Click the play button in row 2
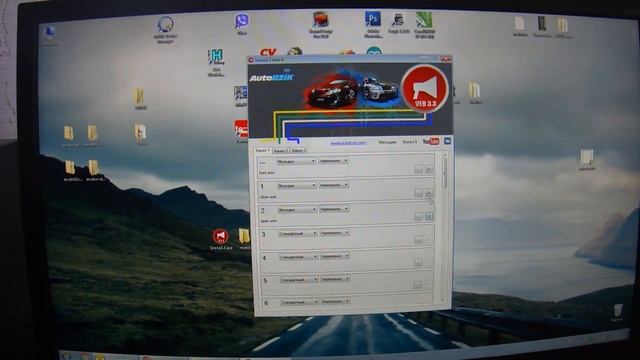The image size is (640, 360). (x=429, y=216)
